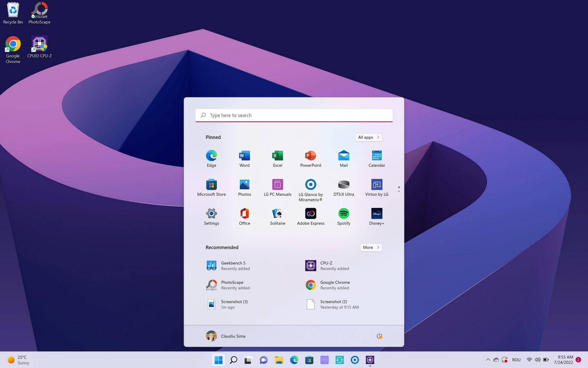Open Virtoo by LG

(377, 188)
